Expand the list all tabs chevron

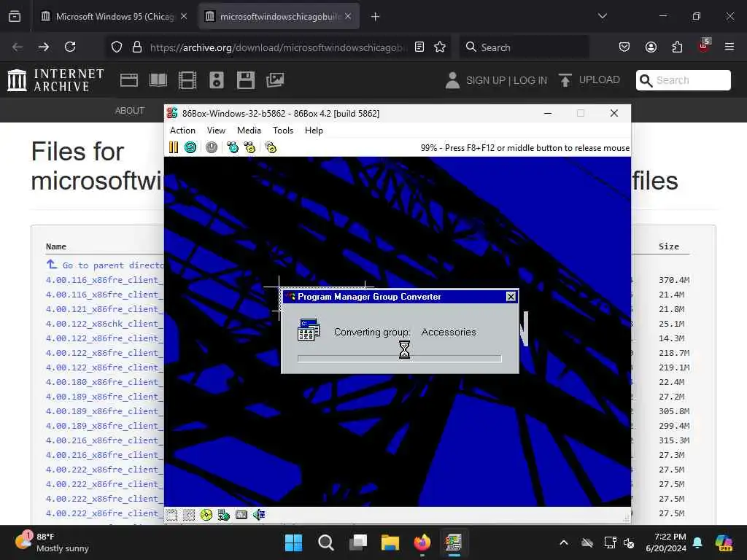(x=602, y=16)
